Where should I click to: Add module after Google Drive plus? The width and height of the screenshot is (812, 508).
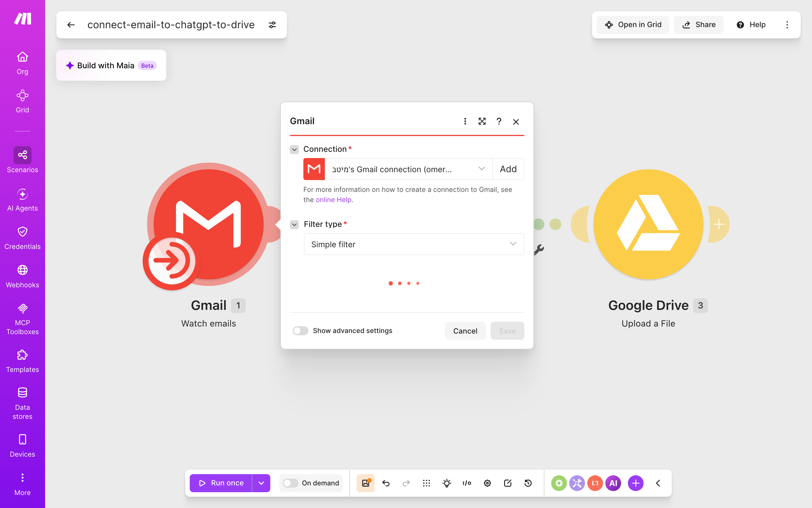click(718, 224)
